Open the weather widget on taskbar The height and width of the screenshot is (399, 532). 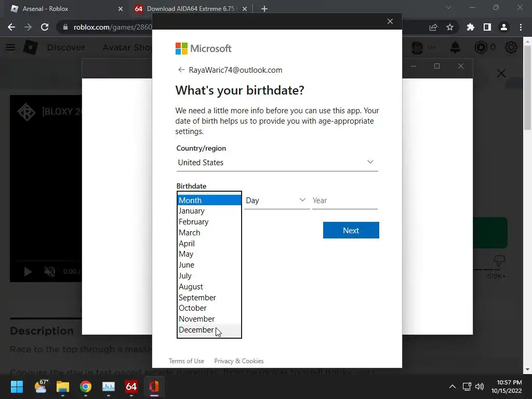tap(41, 387)
